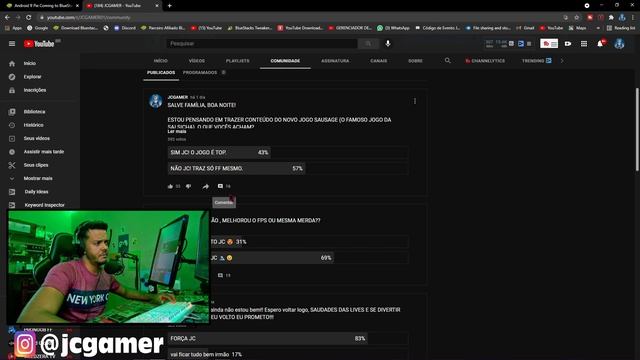Click the YouTube logo
This screenshot has height=360, width=640.
39,44
